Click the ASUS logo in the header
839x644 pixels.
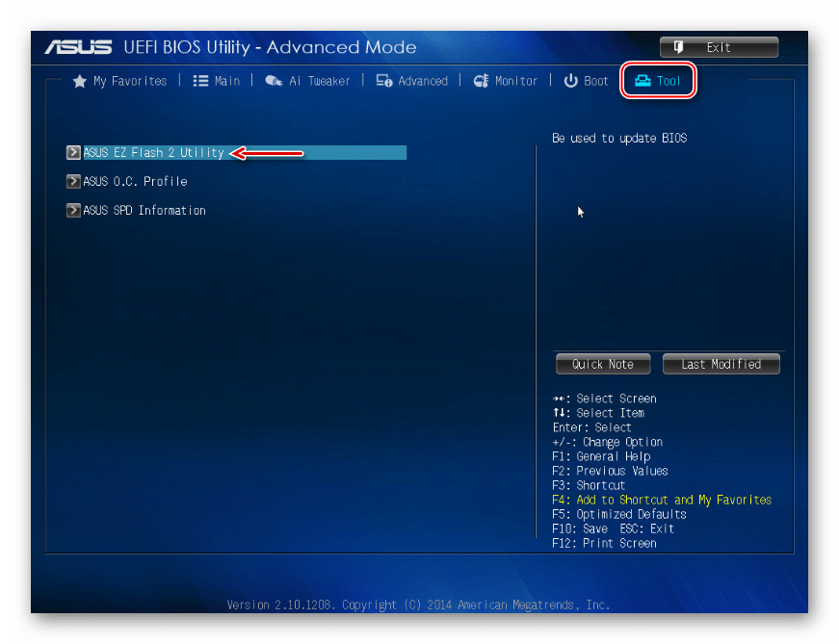[x=80, y=47]
